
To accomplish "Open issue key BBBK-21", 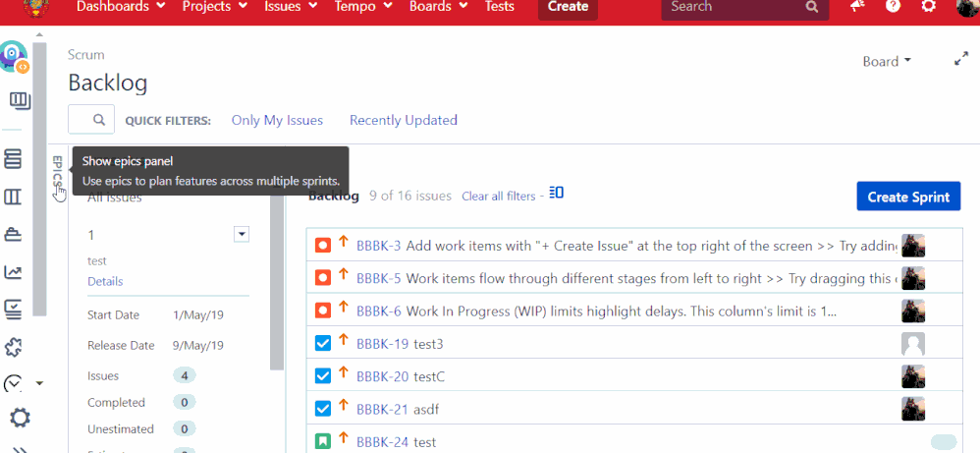I will click(x=383, y=409).
